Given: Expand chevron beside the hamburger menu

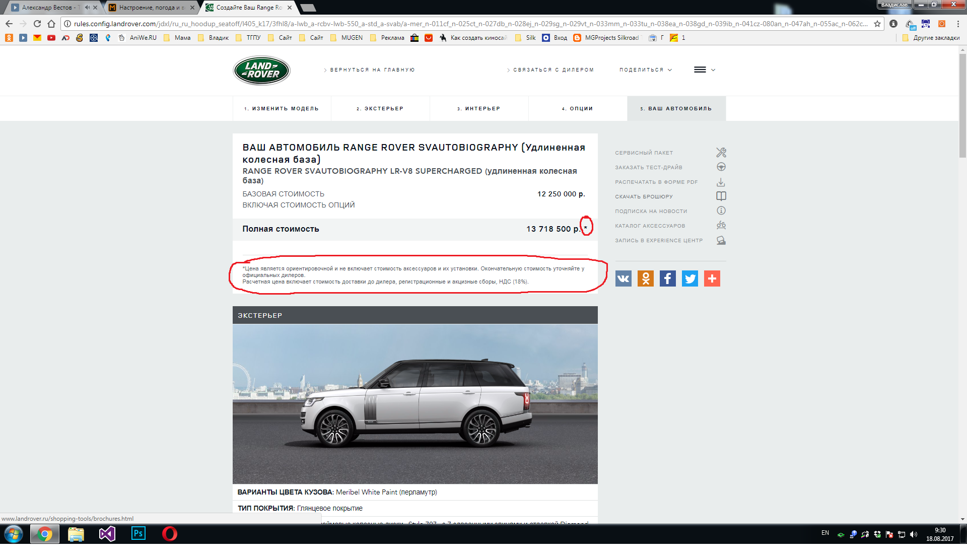Looking at the screenshot, I should pos(713,70).
